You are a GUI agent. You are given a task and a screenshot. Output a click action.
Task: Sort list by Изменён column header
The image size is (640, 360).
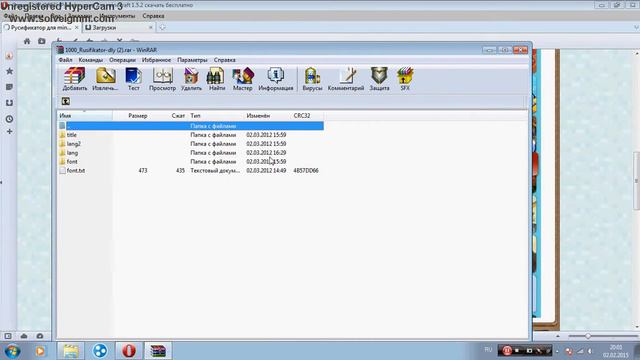click(258, 116)
